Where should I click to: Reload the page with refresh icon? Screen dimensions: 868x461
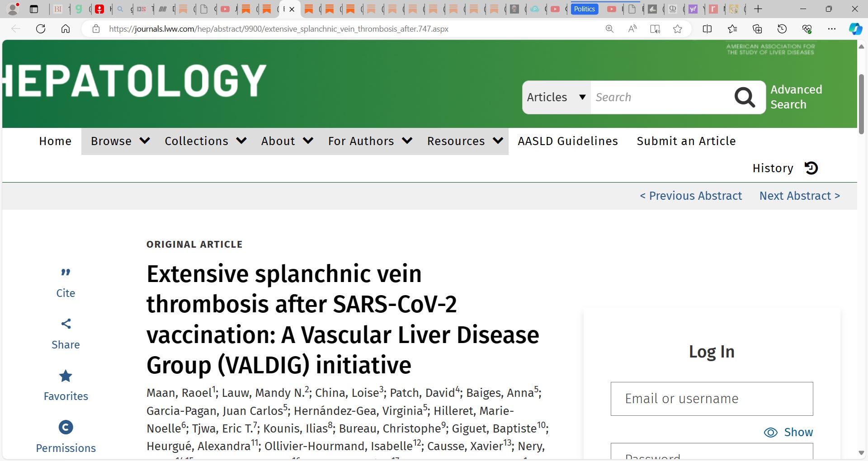(41, 29)
